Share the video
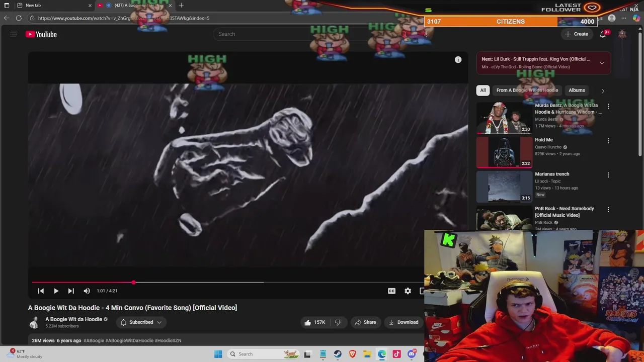 [x=365, y=322]
